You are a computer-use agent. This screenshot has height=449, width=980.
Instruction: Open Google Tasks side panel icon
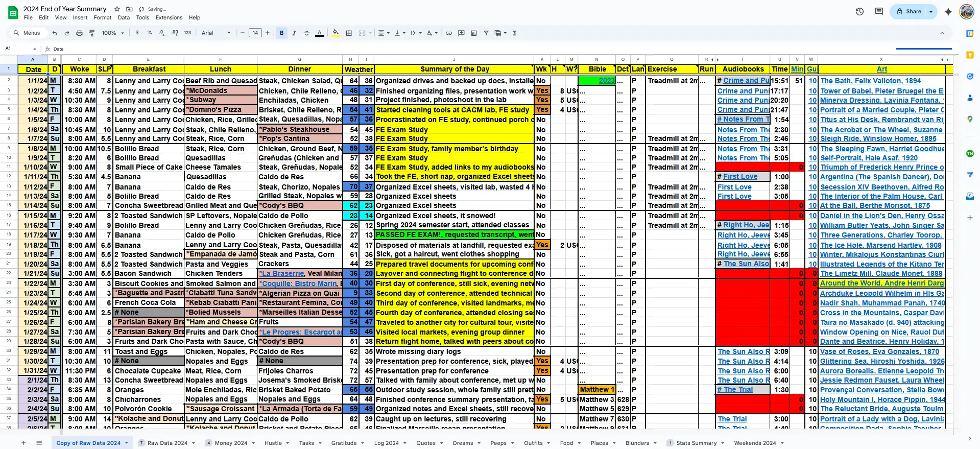970,76
